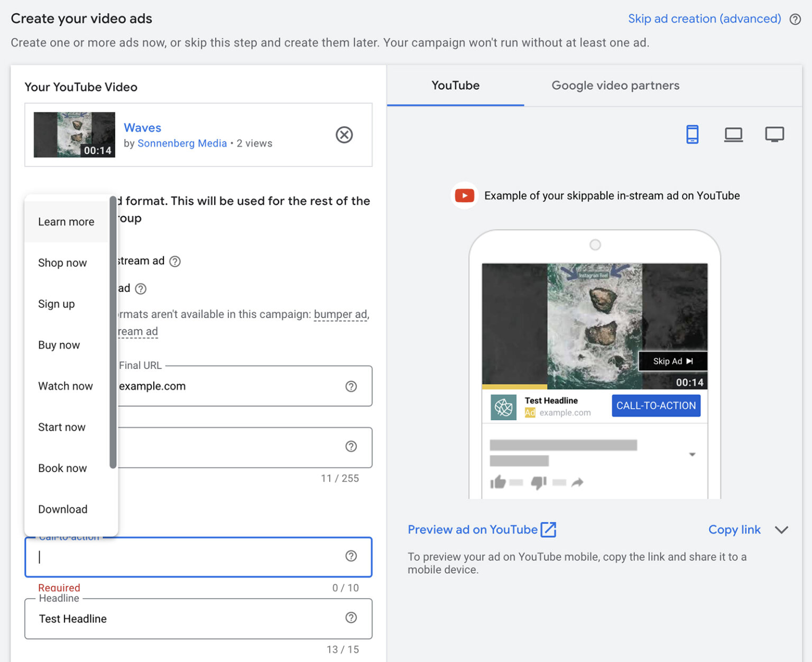
Task: Open the Final URL help icon
Action: pos(351,386)
